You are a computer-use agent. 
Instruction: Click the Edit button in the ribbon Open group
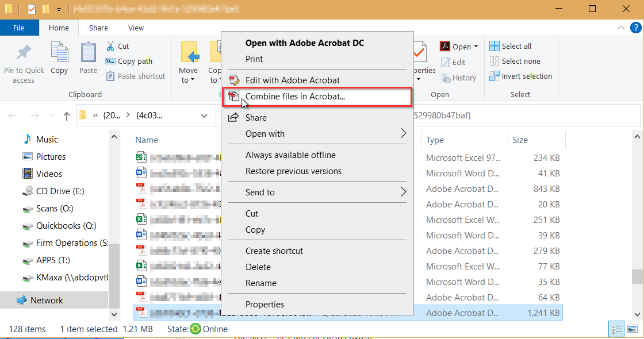pos(453,62)
